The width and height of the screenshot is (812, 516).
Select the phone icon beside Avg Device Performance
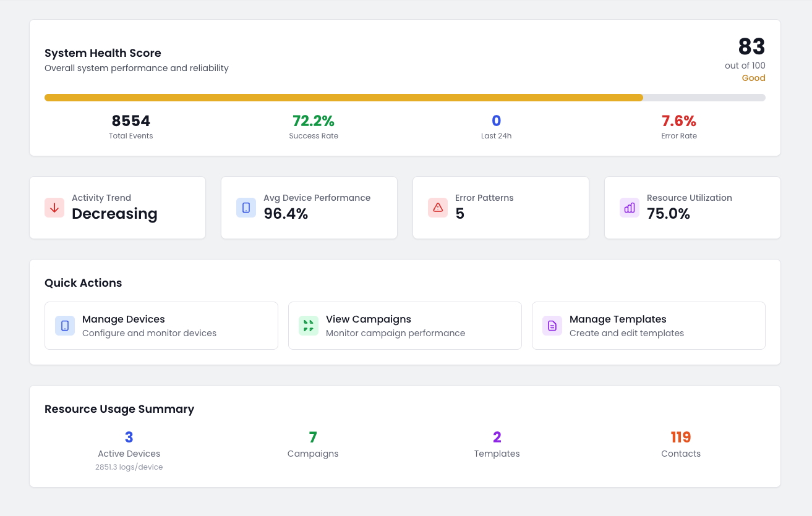point(246,208)
